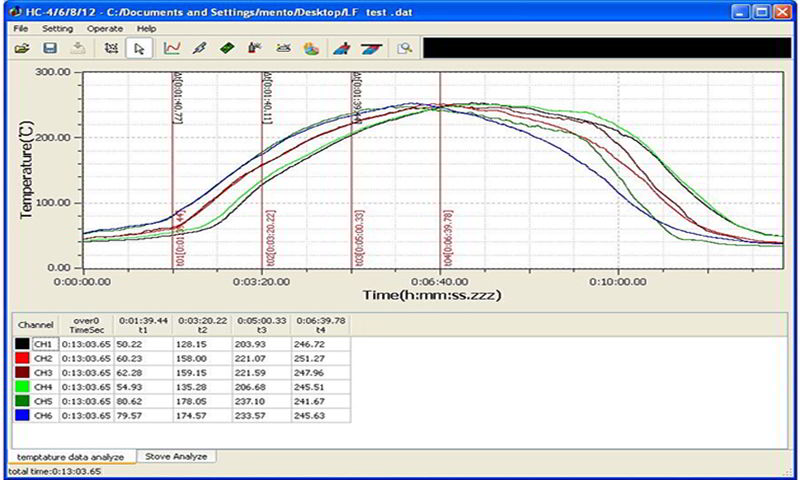Select the t01 vertical marker line on chart

[x=172, y=170]
